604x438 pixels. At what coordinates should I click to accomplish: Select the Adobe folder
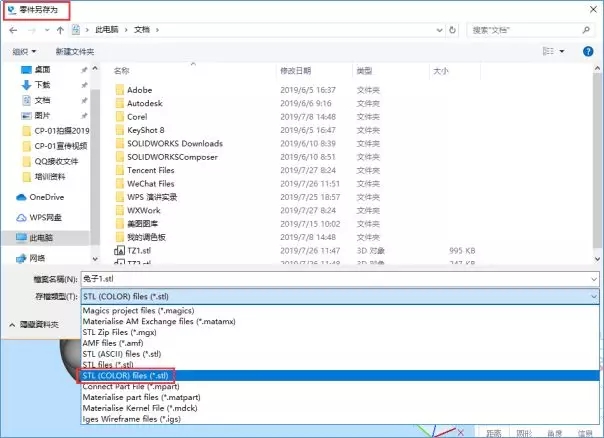pos(139,90)
